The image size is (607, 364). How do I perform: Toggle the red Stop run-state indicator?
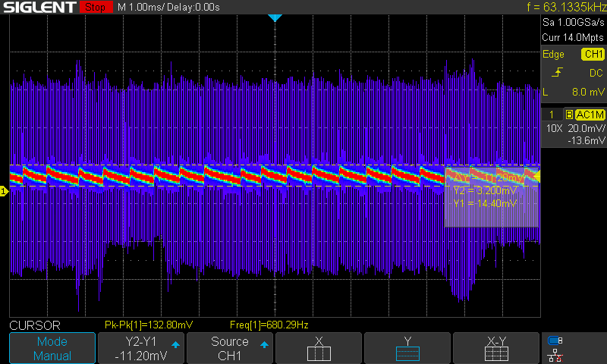tap(94, 8)
